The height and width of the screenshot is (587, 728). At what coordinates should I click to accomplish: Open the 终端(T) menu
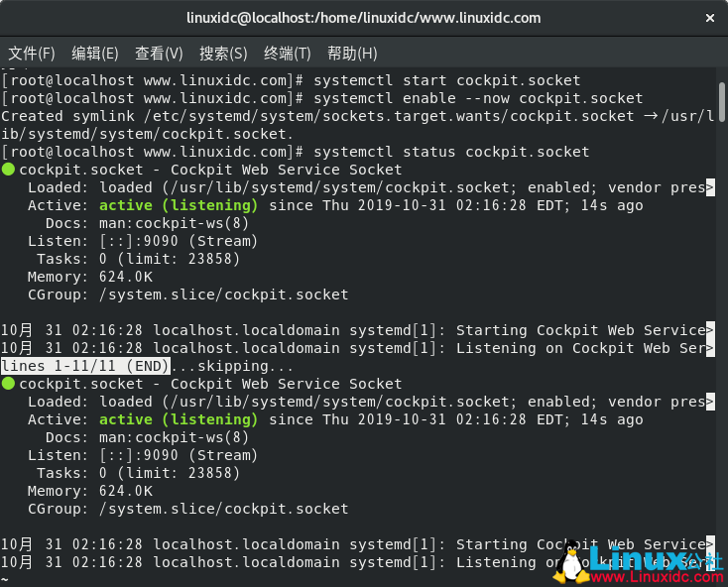point(288,54)
